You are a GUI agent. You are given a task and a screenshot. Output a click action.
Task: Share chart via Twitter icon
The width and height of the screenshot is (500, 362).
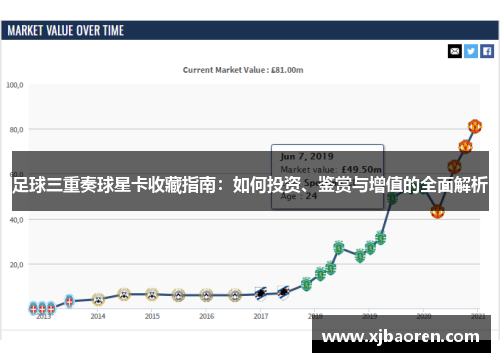(471, 51)
